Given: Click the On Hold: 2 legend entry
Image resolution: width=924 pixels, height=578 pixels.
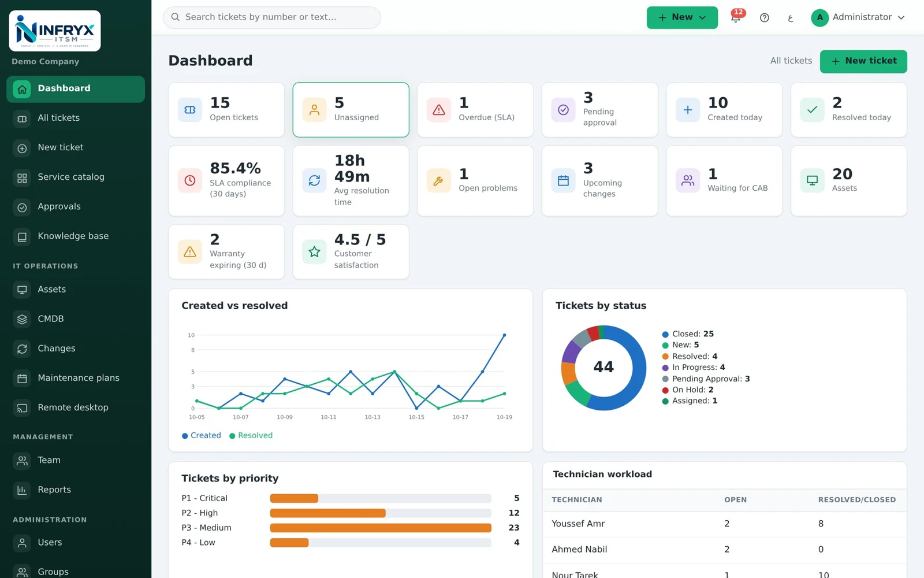Looking at the screenshot, I should [688, 390].
